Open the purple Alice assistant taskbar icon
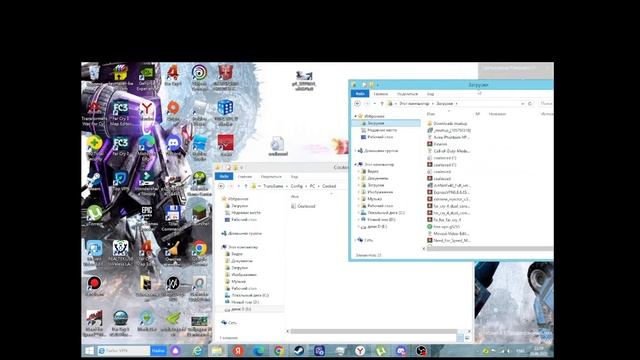The width and height of the screenshot is (640, 360). [x=176, y=351]
